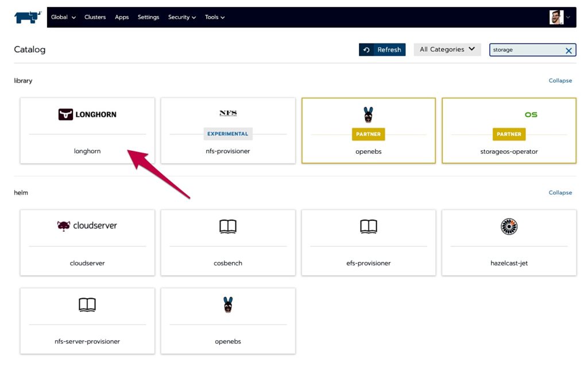Screen dimensions: 588x386
Task: Collapse the library catalog section
Action: [560, 80]
